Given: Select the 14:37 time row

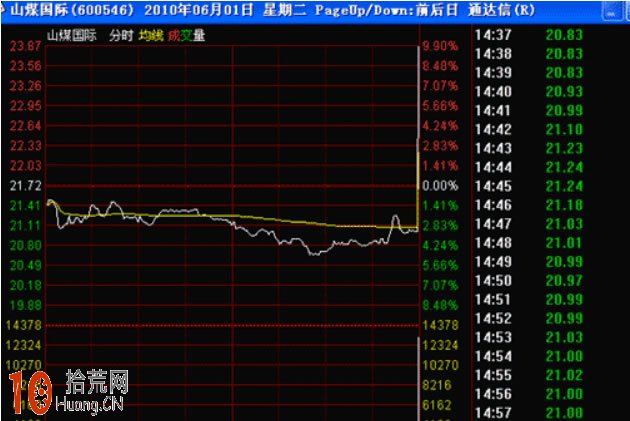Looking at the screenshot, I should 493,35.
